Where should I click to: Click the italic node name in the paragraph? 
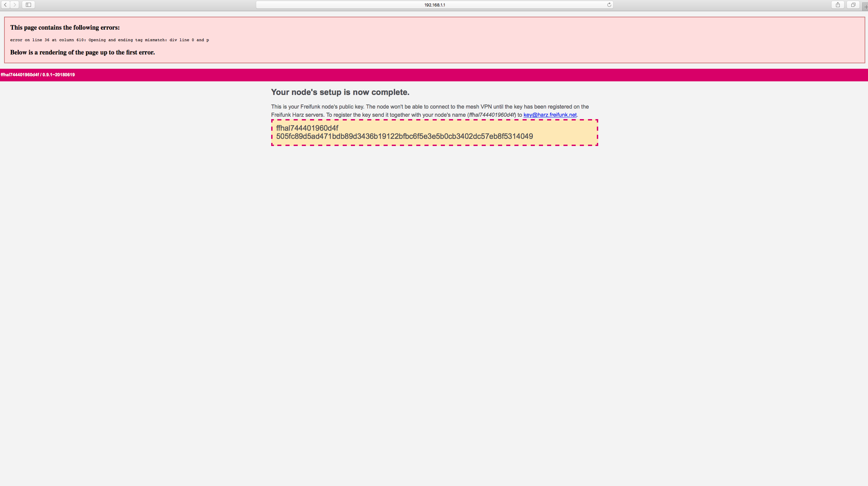click(x=492, y=115)
